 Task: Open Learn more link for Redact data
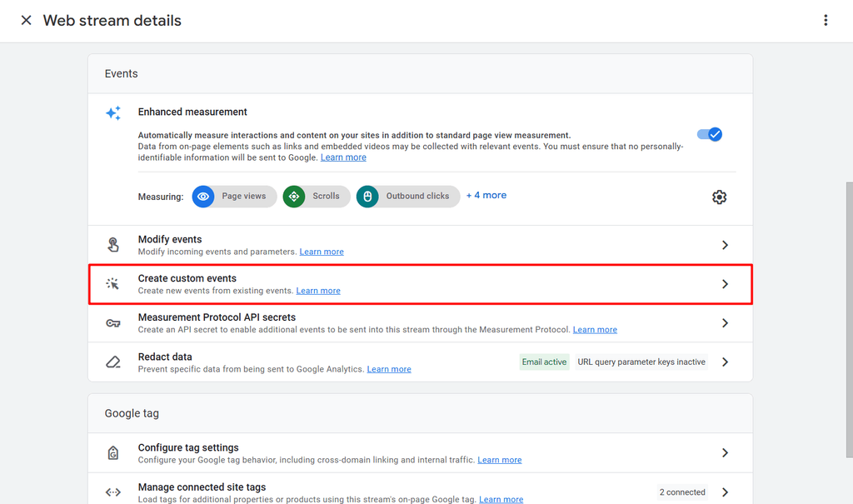[x=389, y=369]
